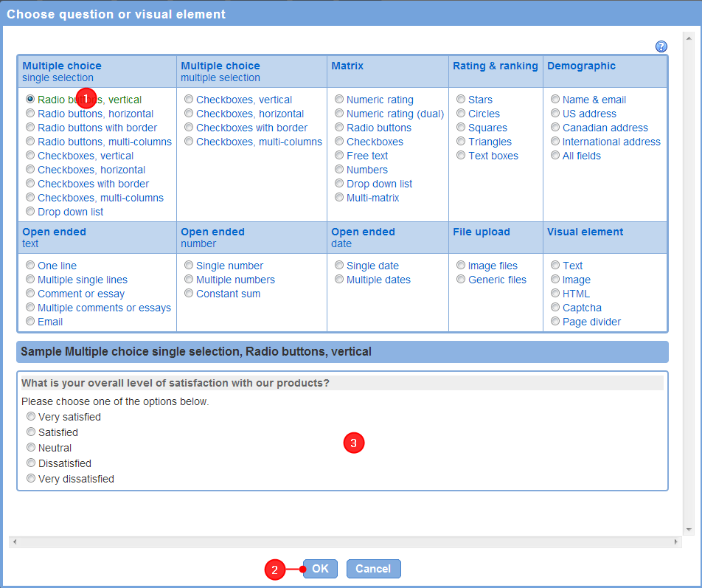Select single-selection Checkboxes, vertical option
Screen dimensions: 702x588
(x=30, y=156)
